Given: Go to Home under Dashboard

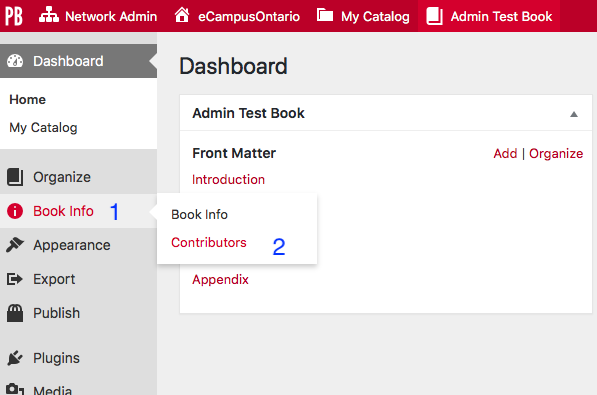Looking at the screenshot, I should 27,99.
